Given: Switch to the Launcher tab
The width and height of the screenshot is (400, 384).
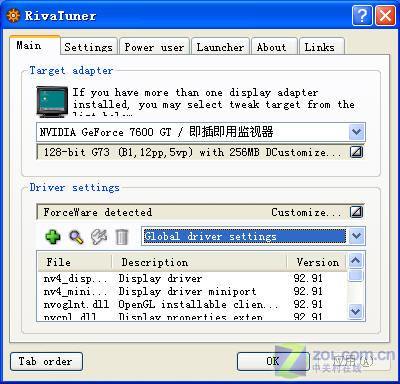Looking at the screenshot, I should point(220,47).
